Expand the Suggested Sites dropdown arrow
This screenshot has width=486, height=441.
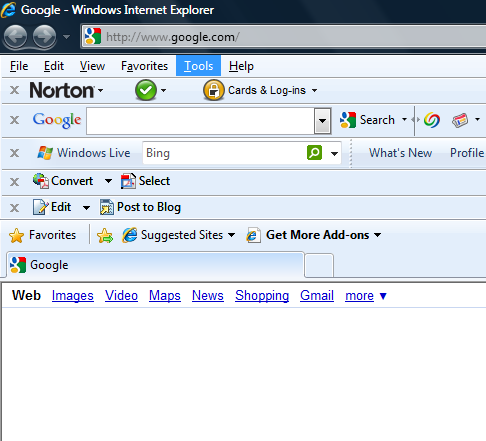point(231,235)
